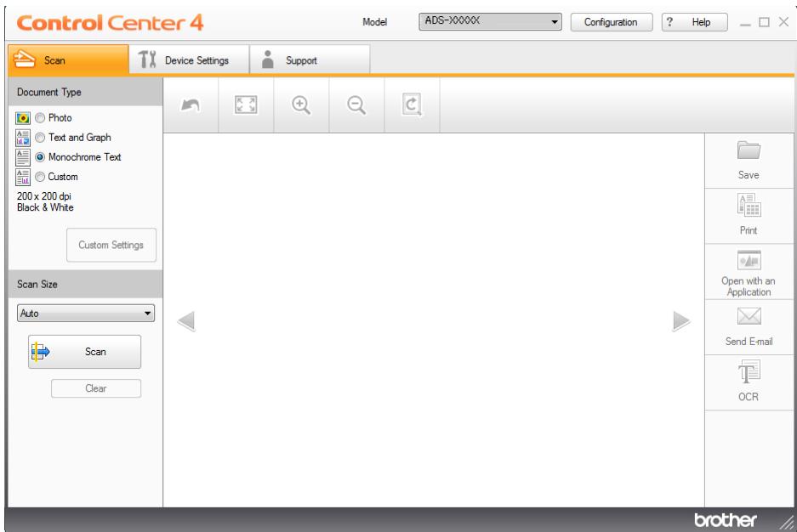The image size is (797, 532).
Task: Click the Custom document type icon
Action: coord(23,177)
